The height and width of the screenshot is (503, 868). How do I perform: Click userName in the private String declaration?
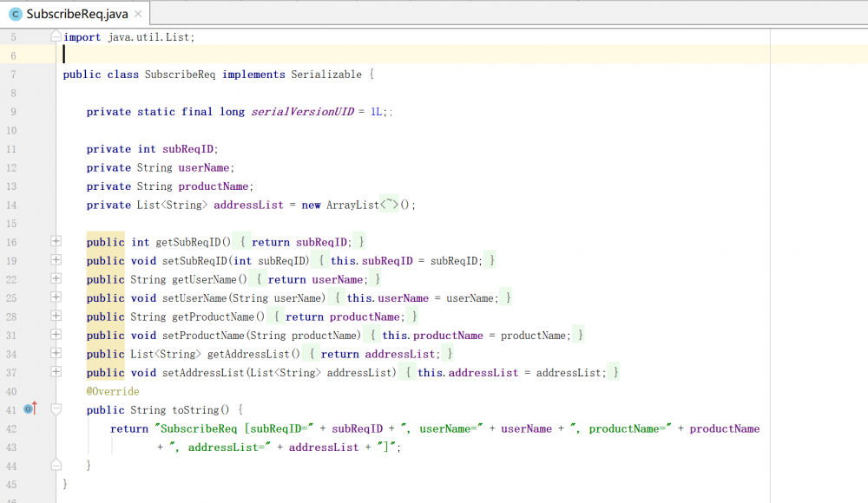coord(204,167)
